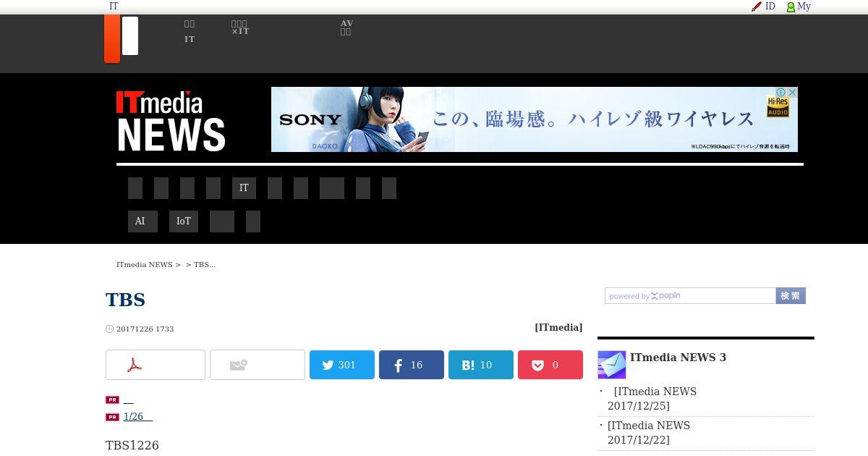This screenshot has height=456, width=868.
Task: Click the ITmedia NEWS 3 sidebar heading
Action: click(678, 358)
